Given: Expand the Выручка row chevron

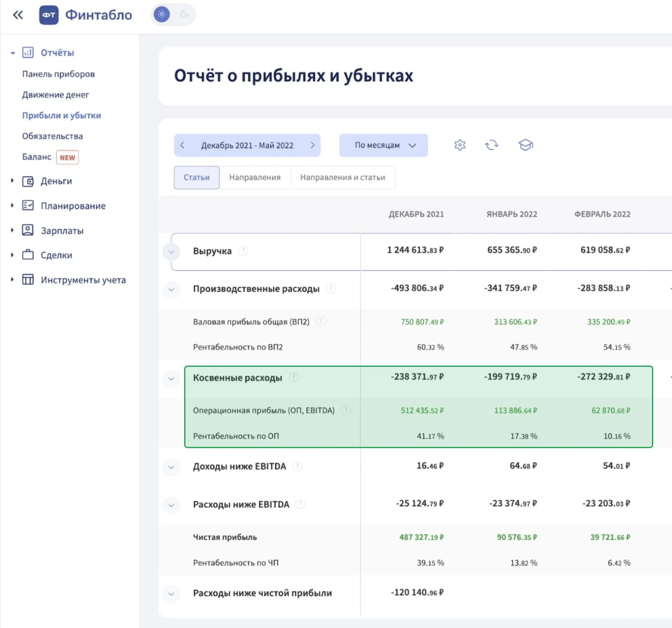Looking at the screenshot, I should coord(171,252).
